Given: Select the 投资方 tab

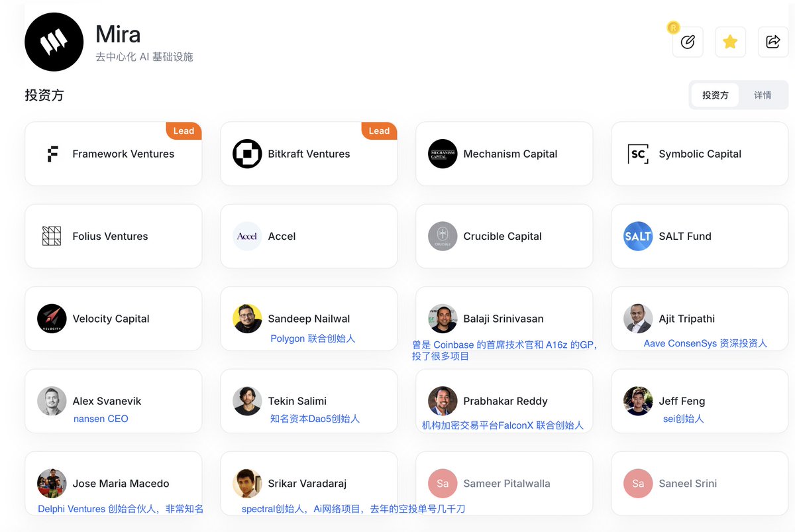Looking at the screenshot, I should pyautogui.click(x=715, y=95).
